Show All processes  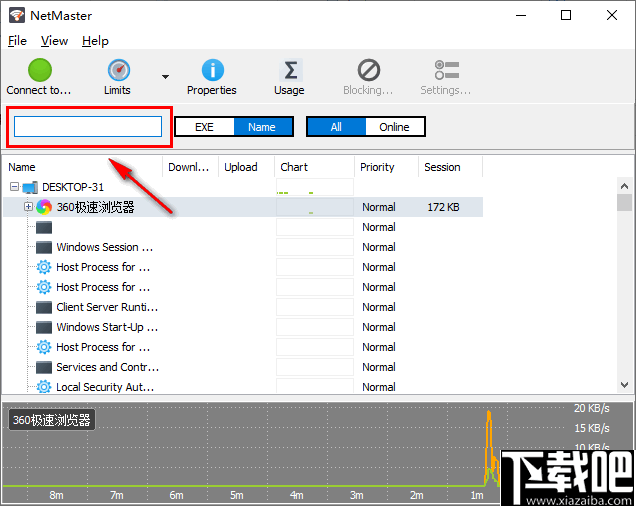(x=336, y=127)
